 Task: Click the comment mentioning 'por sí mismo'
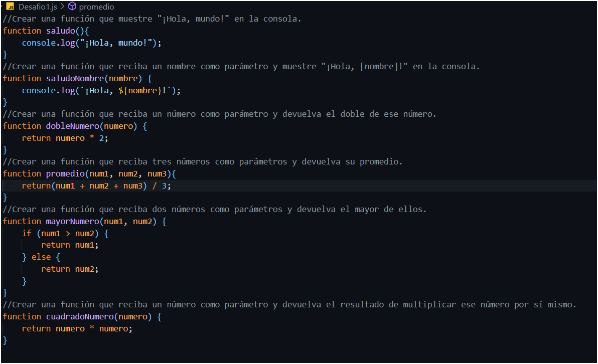pos(289,304)
